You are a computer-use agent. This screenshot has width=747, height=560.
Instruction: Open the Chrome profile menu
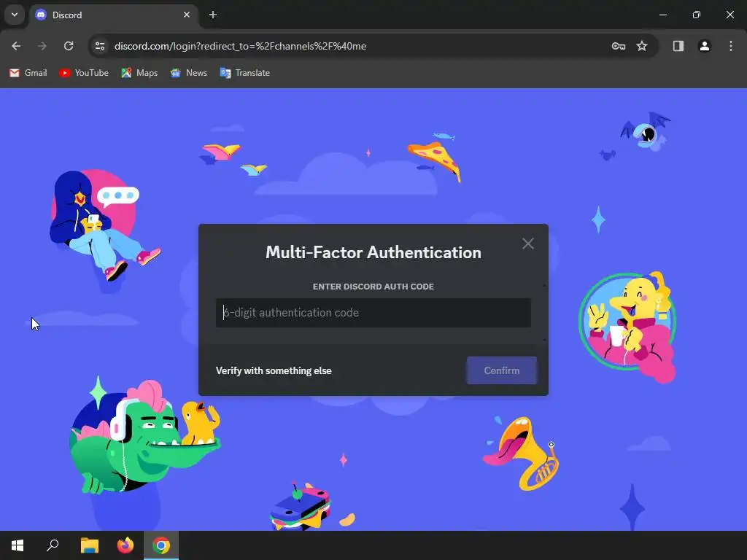704,46
